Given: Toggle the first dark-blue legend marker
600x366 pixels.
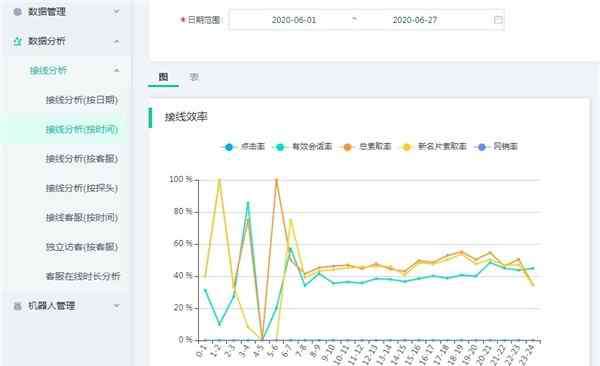Looking at the screenshot, I should coord(229,147).
